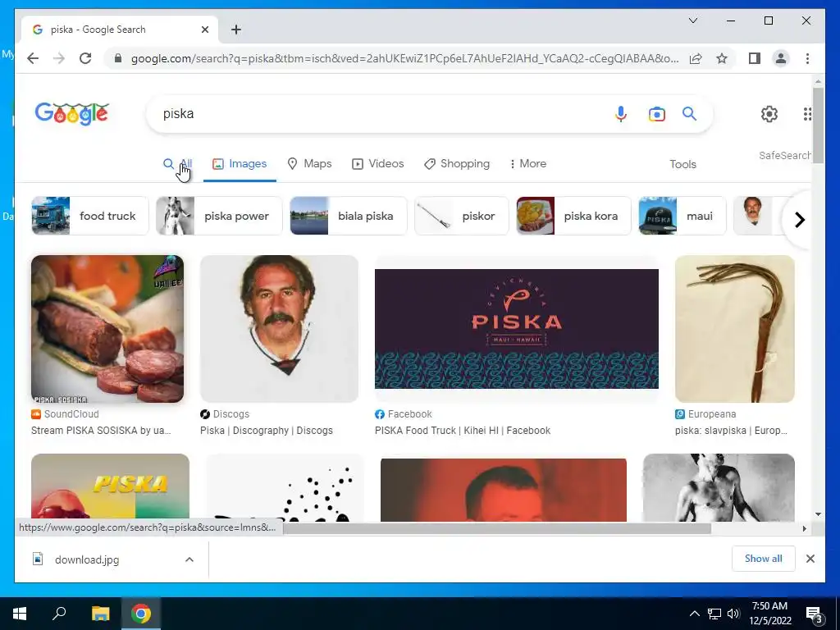Open the sausage PISKA SOSISKA image
The width and height of the screenshot is (840, 630).
107,329
